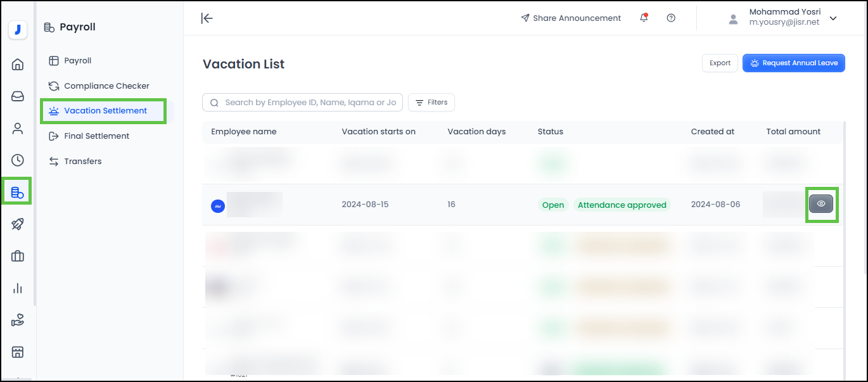The height and width of the screenshot is (382, 868).
Task: Select the Payroll coins icon in the sidebar
Action: (17, 192)
